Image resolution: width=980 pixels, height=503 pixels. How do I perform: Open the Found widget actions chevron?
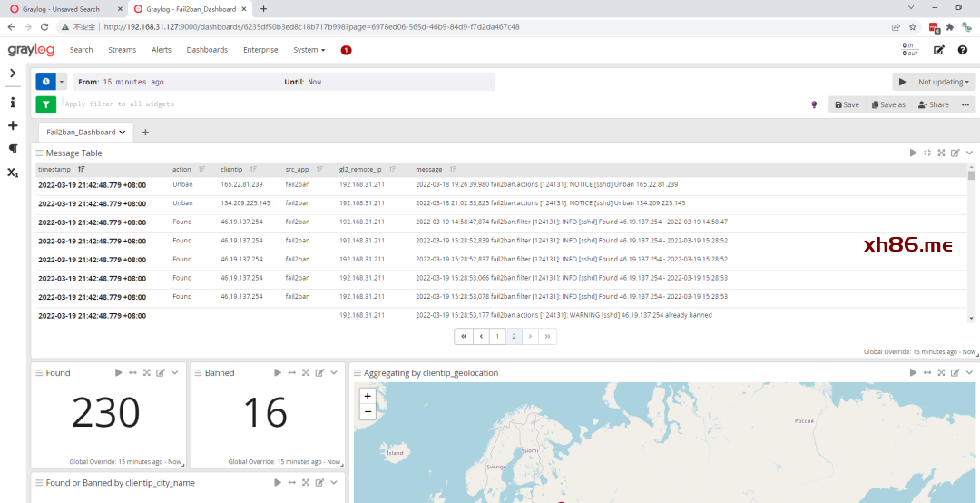coord(176,373)
